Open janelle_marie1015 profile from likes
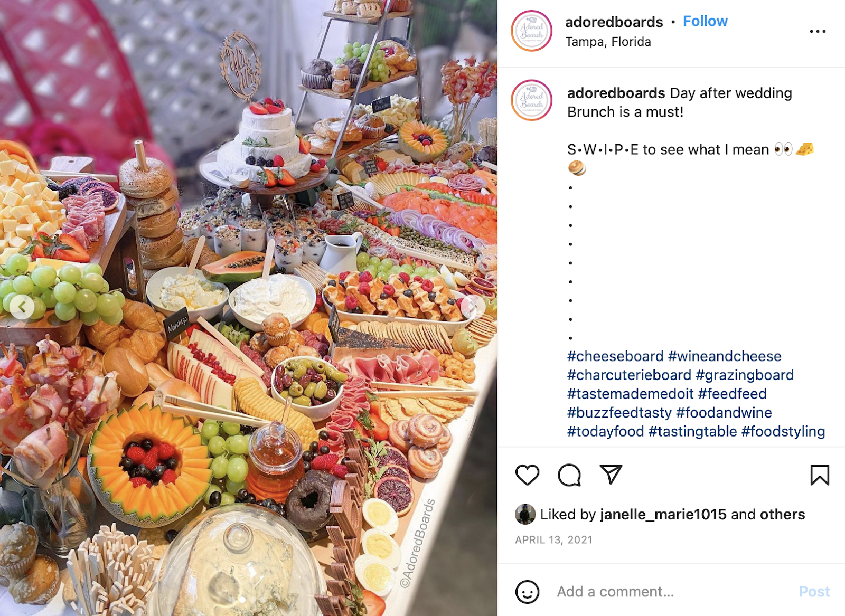 pyautogui.click(x=663, y=515)
